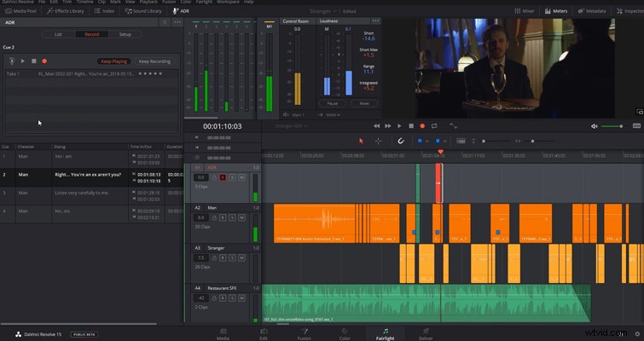This screenshot has width=644, height=341.
Task: Click the loudness Reset button
Action: (x=364, y=103)
